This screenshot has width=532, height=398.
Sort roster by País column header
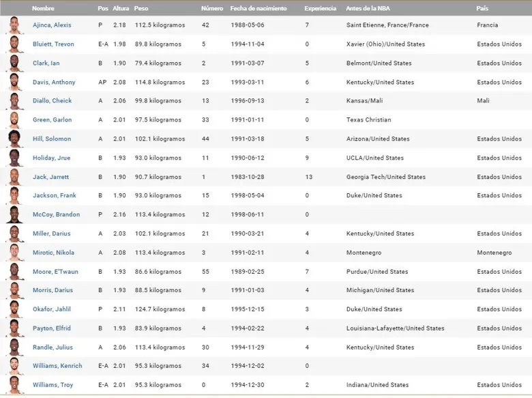tap(482, 9)
